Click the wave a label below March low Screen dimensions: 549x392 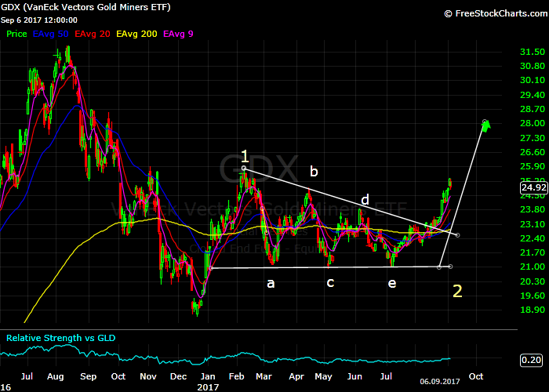pos(271,283)
